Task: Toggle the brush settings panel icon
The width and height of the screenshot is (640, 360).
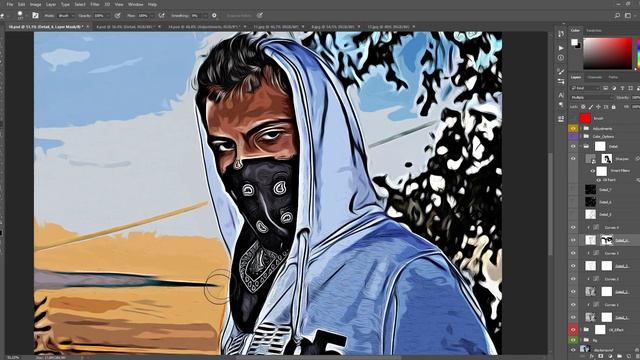Action: (36, 16)
